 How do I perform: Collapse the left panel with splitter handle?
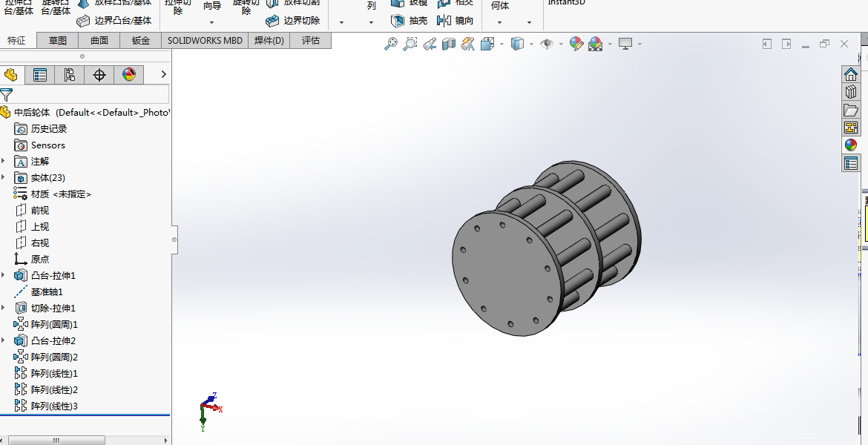coord(174,240)
